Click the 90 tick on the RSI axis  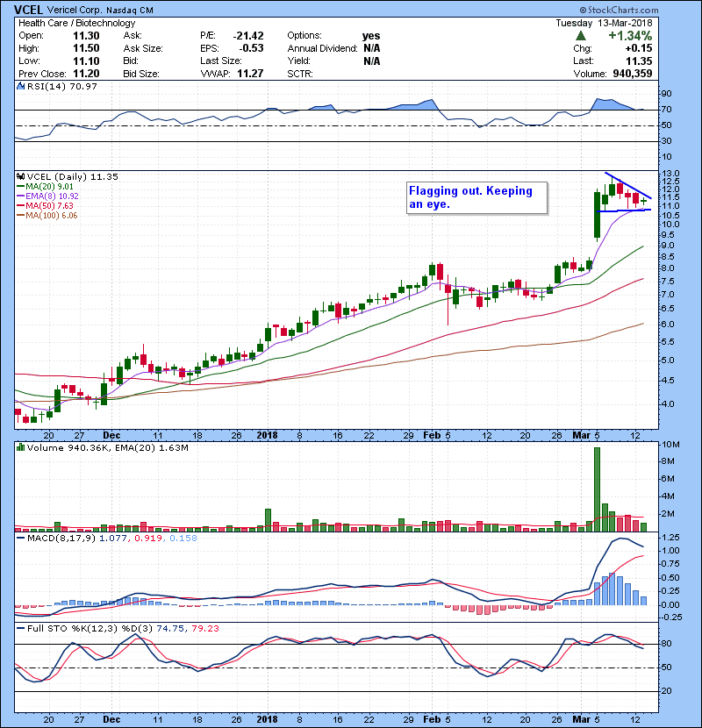667,94
